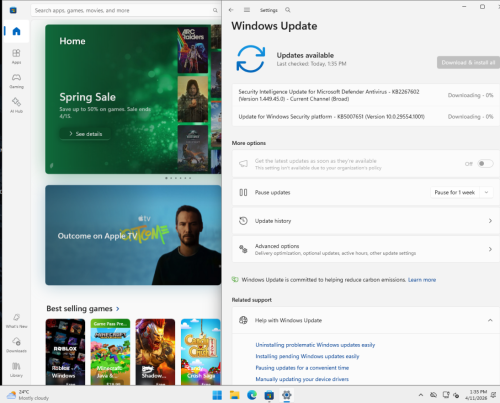Click Pause for 1 week button
Image resolution: width=500 pixels, height=403 pixels.
[x=455, y=192]
